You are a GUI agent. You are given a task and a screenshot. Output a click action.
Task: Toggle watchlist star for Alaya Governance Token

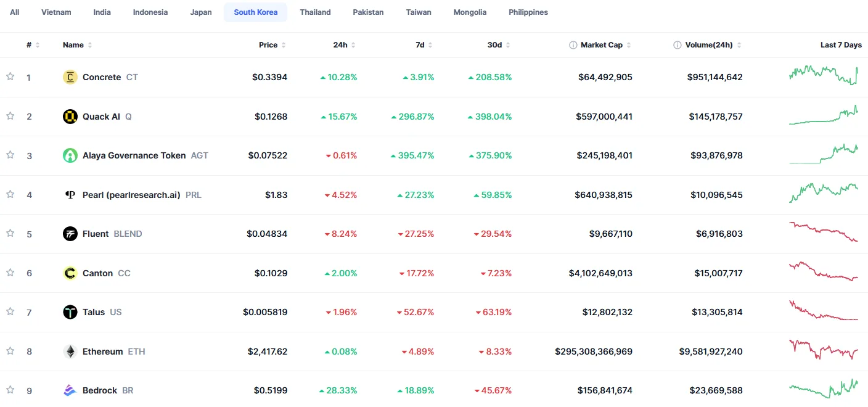(x=10, y=155)
